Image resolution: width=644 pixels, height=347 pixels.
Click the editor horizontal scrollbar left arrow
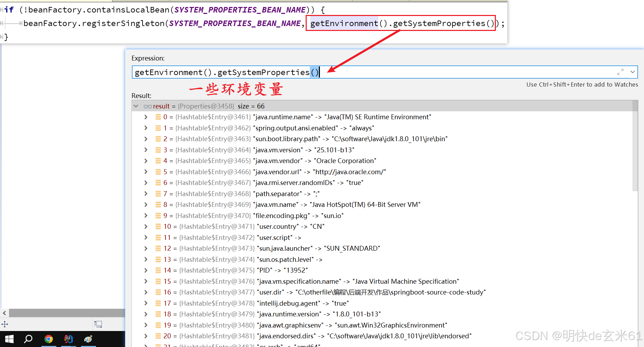pyautogui.click(x=5, y=313)
